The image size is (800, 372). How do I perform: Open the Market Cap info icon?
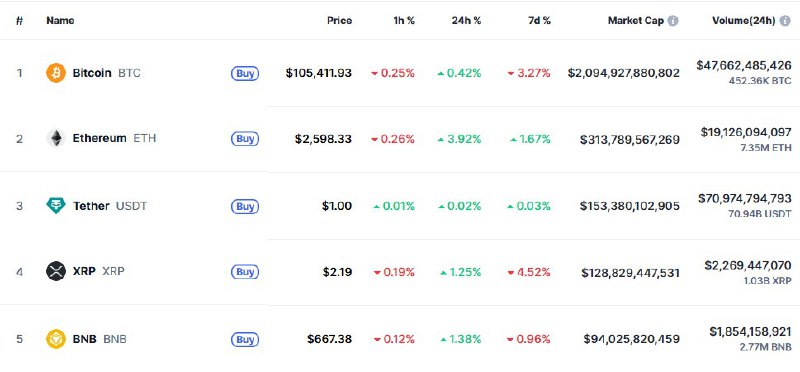[673, 21]
